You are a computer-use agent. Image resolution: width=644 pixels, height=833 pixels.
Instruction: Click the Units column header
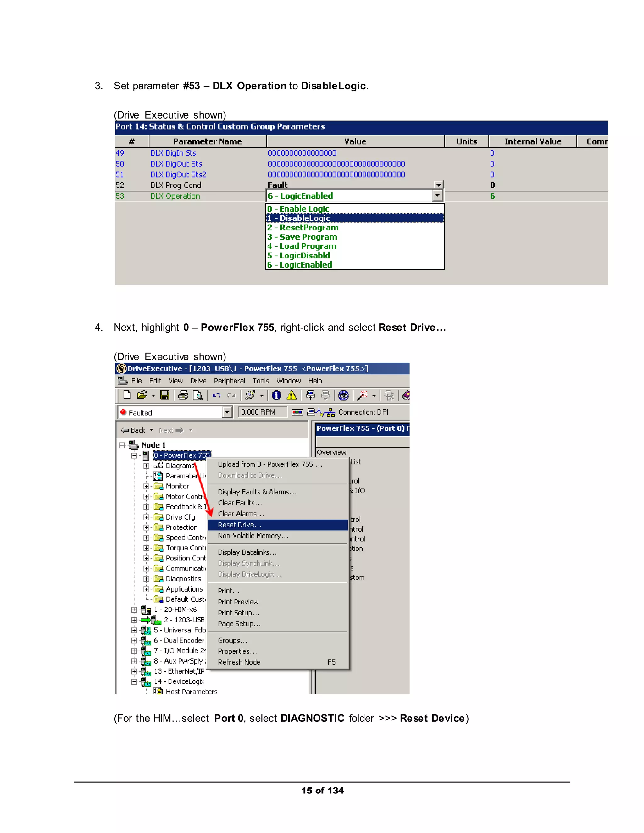467,141
